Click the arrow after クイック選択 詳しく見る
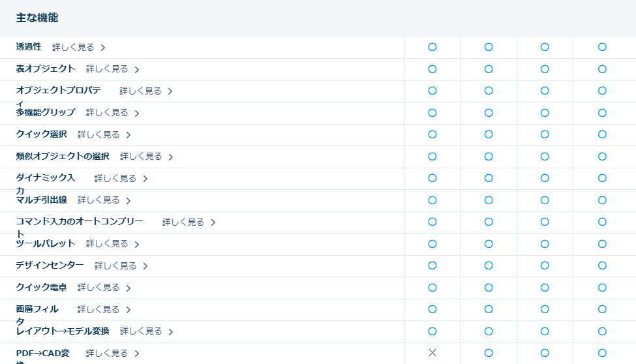 129,135
